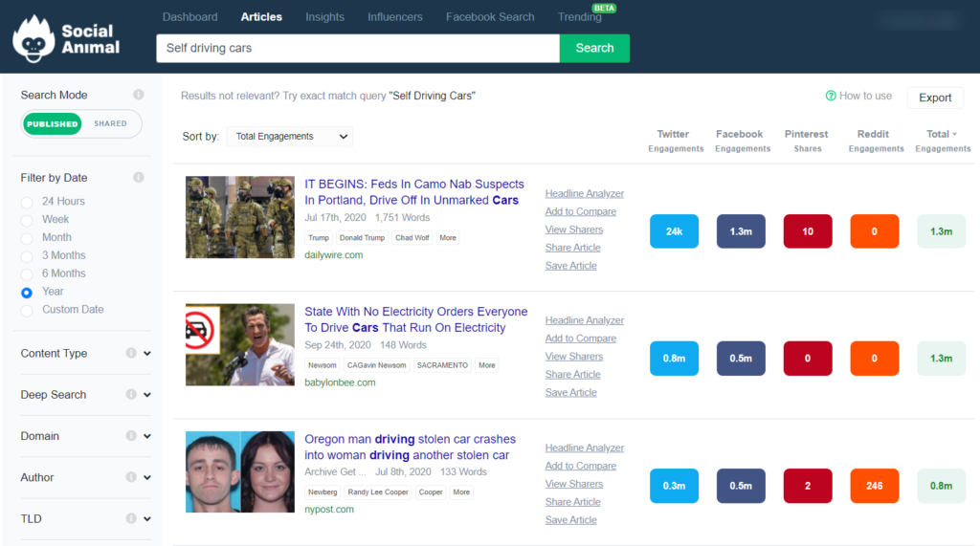Go to the Articles tab
The width and height of the screenshot is (980, 546).
261,17
